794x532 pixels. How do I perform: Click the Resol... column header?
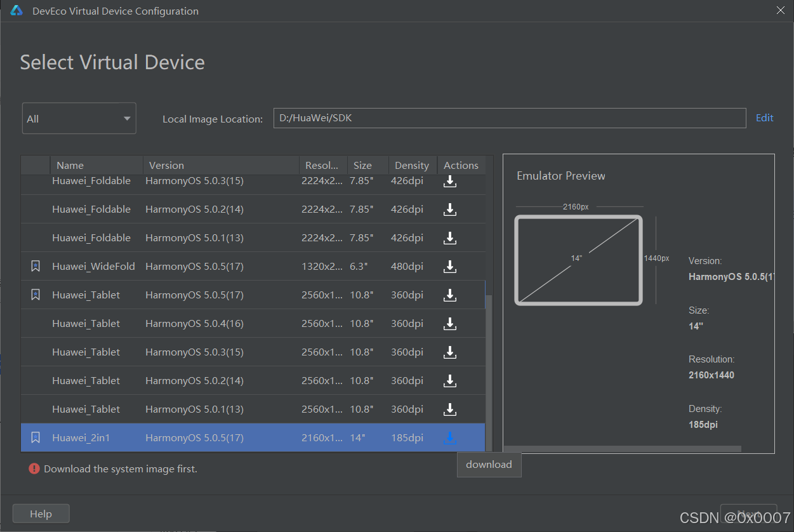(323, 165)
